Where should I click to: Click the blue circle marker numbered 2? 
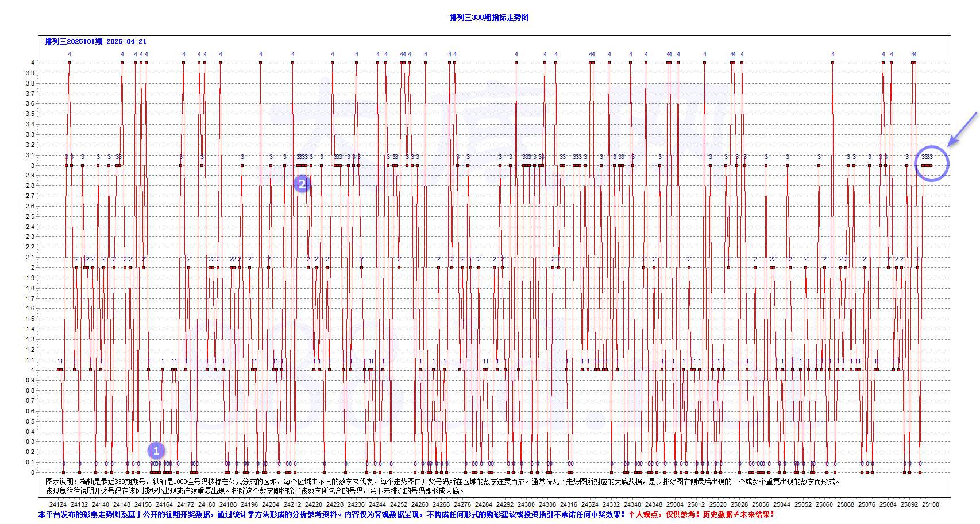(302, 184)
